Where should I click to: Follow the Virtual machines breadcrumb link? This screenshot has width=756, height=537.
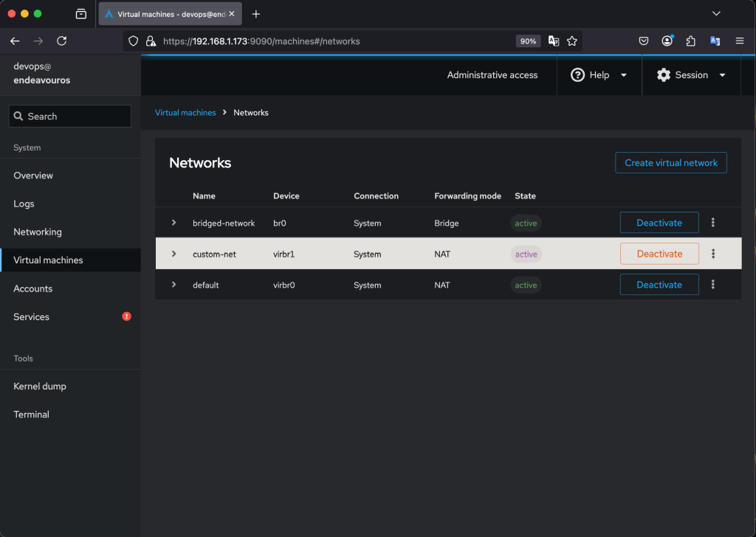[185, 113]
